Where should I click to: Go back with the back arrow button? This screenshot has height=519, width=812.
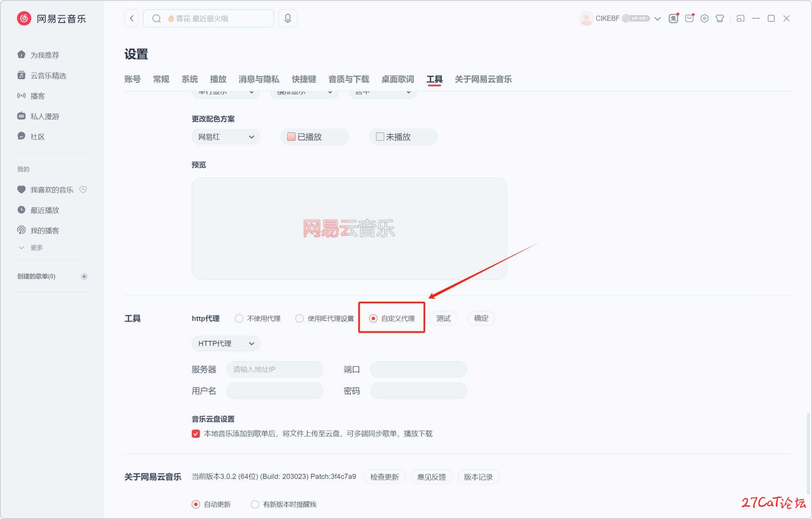(132, 19)
